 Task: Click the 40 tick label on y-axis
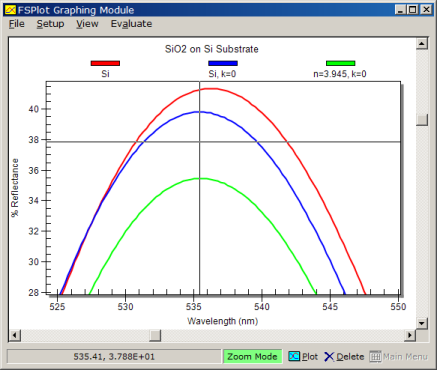tap(34, 109)
